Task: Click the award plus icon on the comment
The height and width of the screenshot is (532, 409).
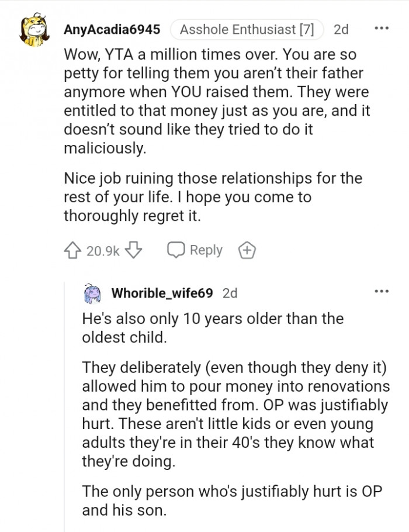Action: [x=247, y=250]
